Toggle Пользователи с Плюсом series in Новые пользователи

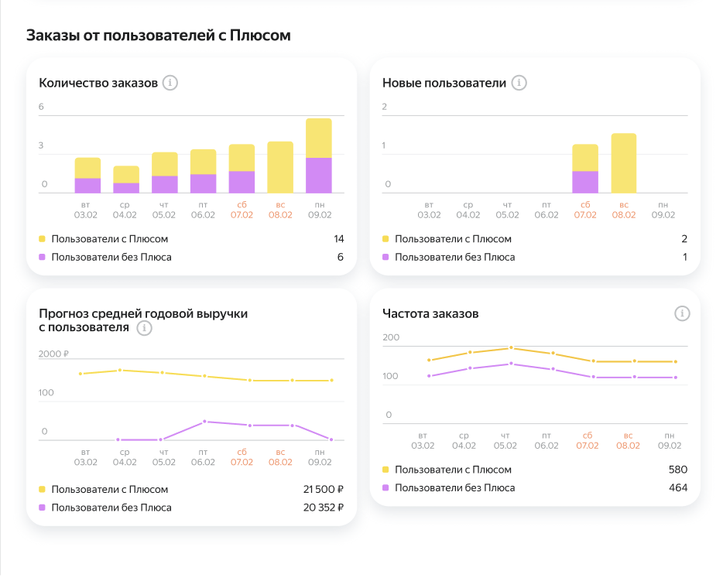453,239
